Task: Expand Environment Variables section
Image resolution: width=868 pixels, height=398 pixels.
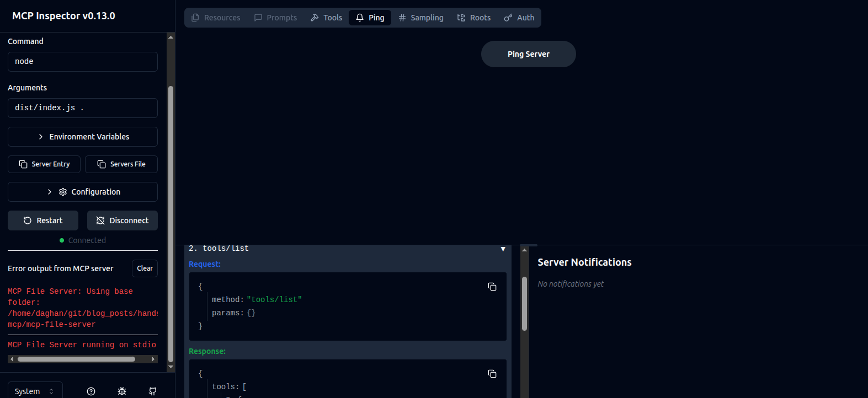Action: pyautogui.click(x=83, y=137)
